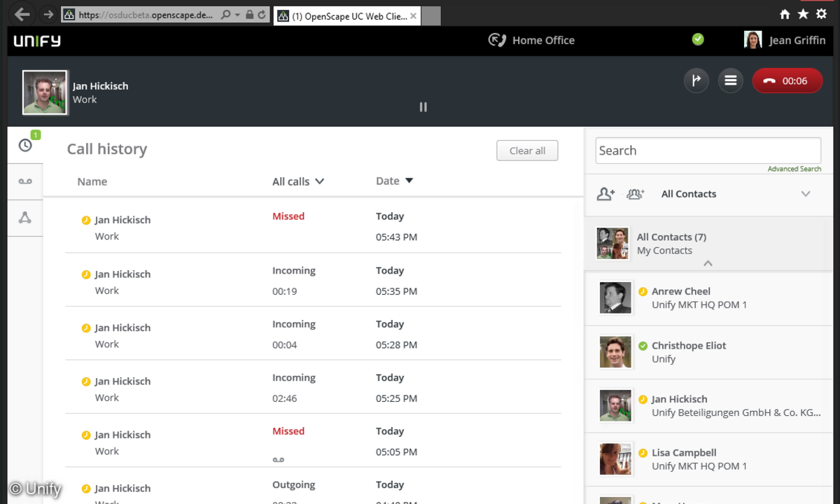Click in the contact Search field

pos(708,150)
